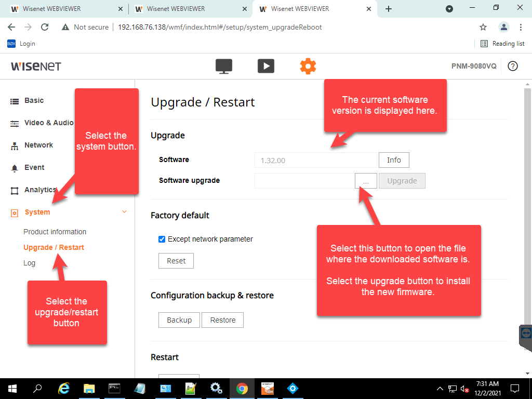Launch Internet Explorer from the taskbar

coord(64,388)
